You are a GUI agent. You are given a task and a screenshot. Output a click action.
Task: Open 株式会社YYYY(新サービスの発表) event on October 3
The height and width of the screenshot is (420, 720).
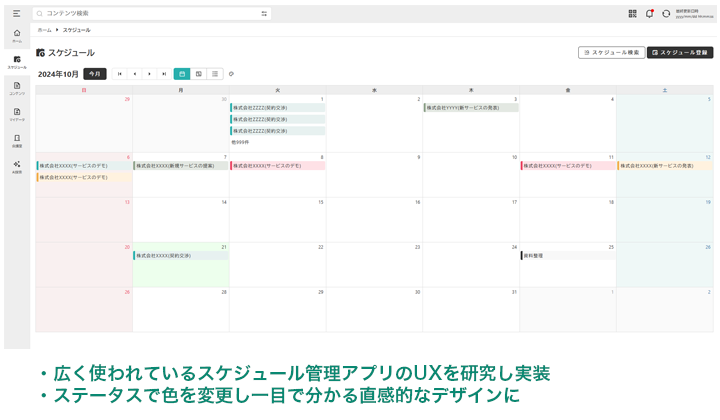[x=471, y=108]
